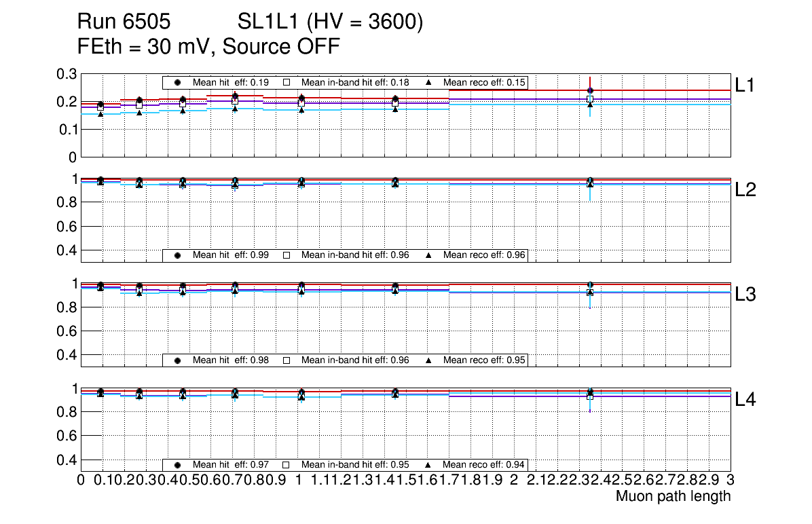The width and height of the screenshot is (812, 524).
Task: Click the L3 panel label
Action: [x=745, y=295]
